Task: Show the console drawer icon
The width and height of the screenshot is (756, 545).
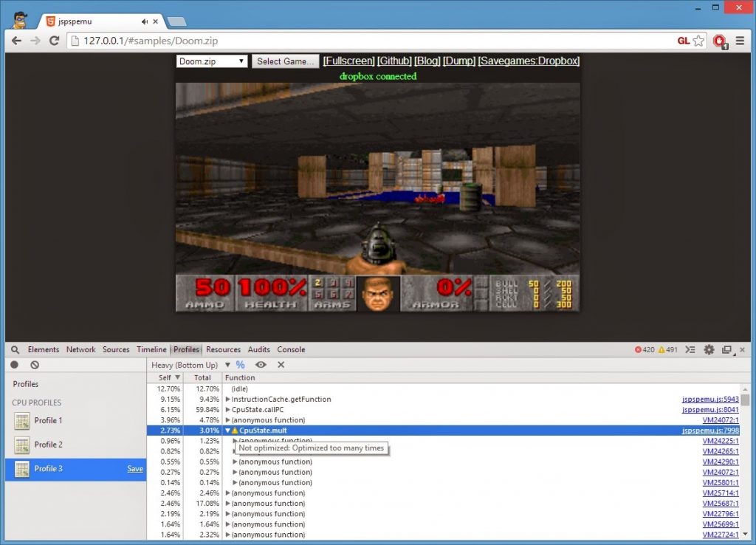Action: pos(691,350)
